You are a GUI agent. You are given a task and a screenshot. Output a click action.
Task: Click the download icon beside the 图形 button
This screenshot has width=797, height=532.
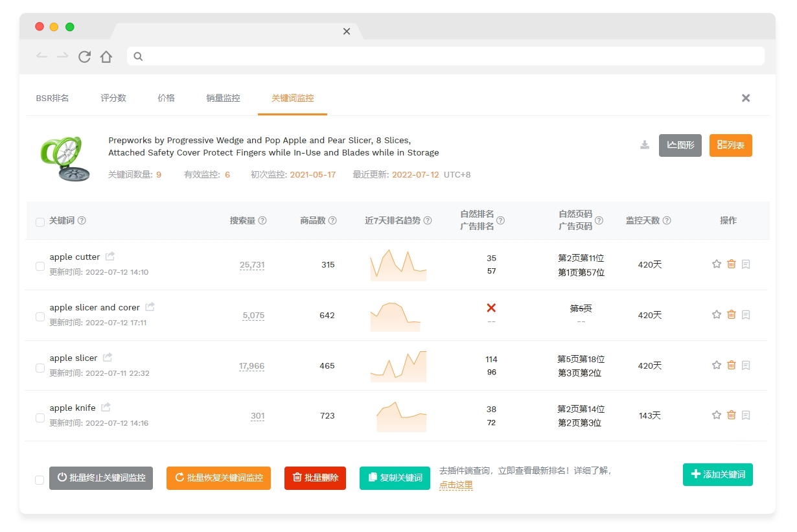644,145
